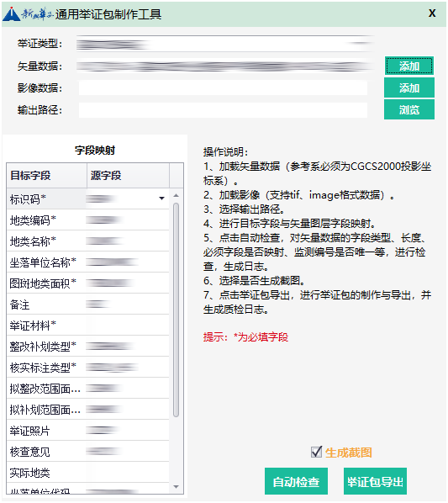Select the 地类编码 row in field mapping
This screenshot has width=448, height=503.
pos(87,220)
